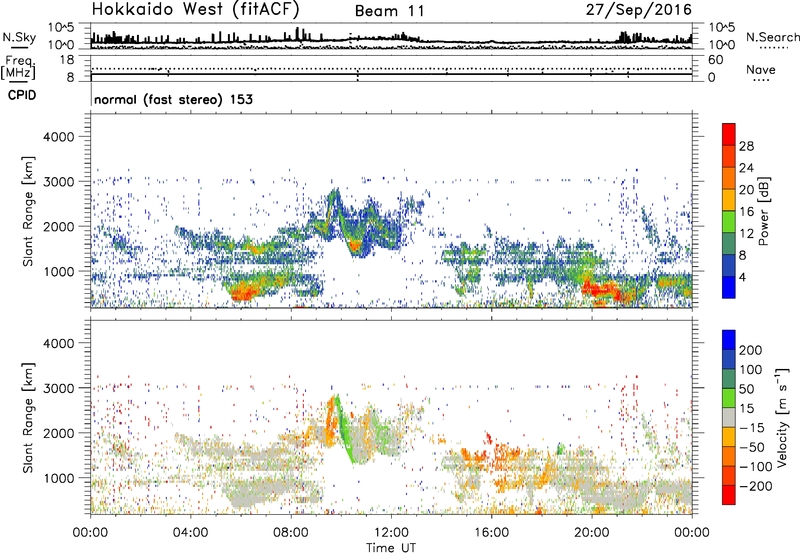Screen dimensions: 800x554
Task: Click the title 'Hokkaido West (fitACF)'
Action: pos(195,10)
